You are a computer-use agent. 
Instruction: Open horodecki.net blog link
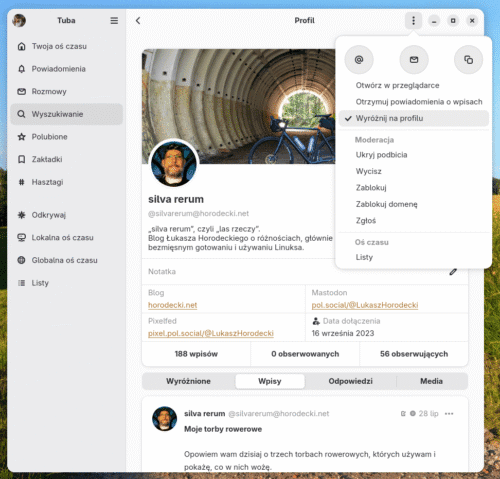[x=172, y=305]
